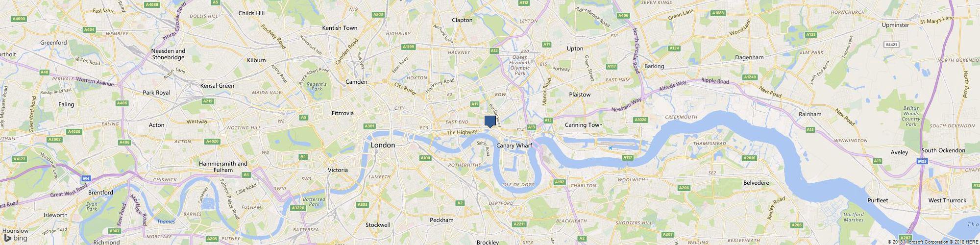Image resolution: width=980 pixels, height=245 pixels.
Task: Click the Canary Wharf label
Action: (x=512, y=146)
